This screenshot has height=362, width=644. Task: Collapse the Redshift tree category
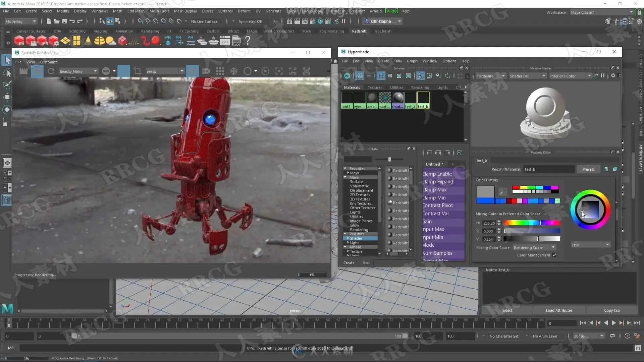point(345,234)
